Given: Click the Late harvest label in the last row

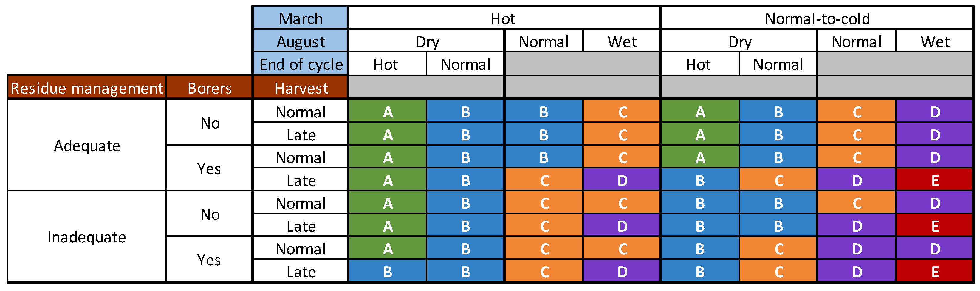Looking at the screenshot, I should tap(301, 272).
